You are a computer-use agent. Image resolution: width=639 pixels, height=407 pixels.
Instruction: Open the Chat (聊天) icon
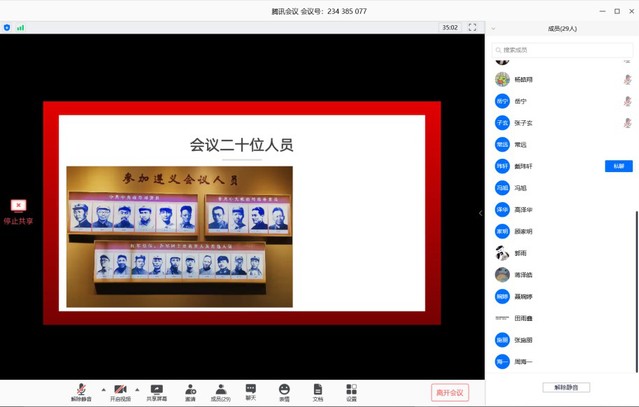(x=251, y=389)
